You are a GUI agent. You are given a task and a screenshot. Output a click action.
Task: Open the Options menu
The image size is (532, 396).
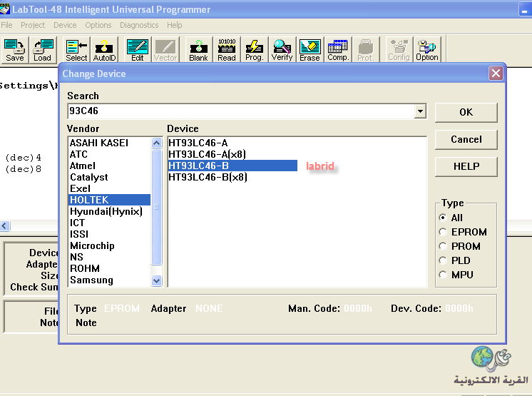(98, 25)
